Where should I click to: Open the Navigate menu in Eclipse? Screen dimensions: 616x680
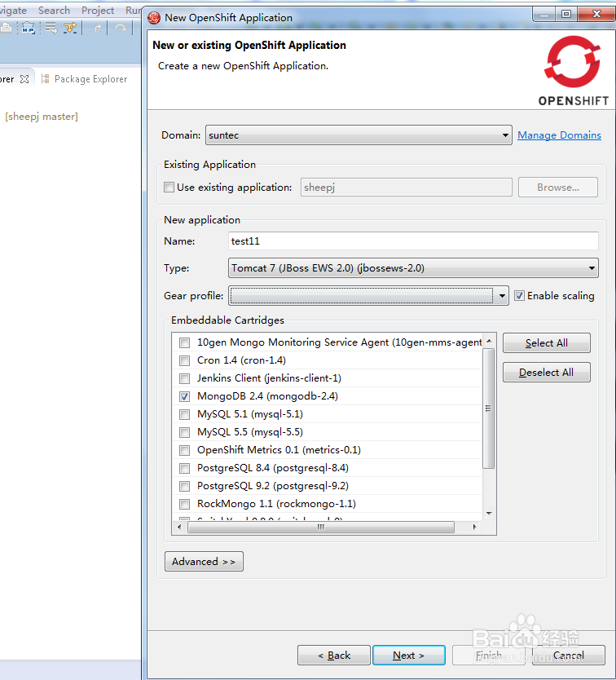pos(13,10)
